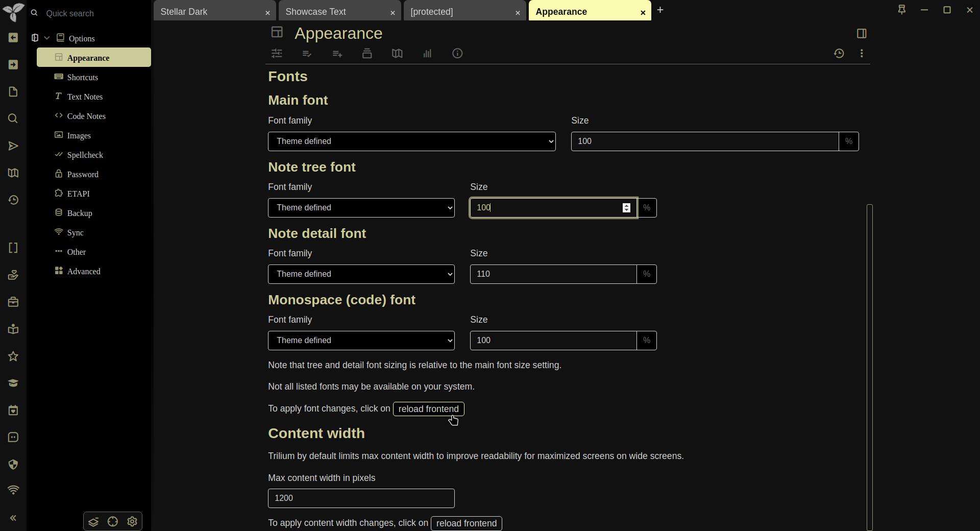
Task: Click Note detail font size field
Action: (x=553, y=274)
